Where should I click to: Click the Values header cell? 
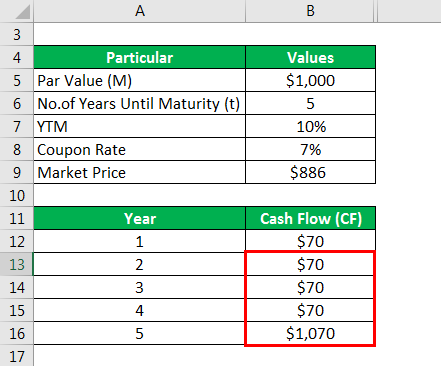(x=310, y=57)
